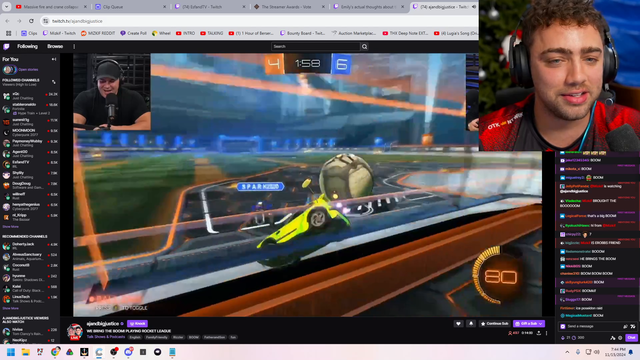The image size is (640, 360).
Task: Open LinusTech recommended channel
Action: (30, 299)
